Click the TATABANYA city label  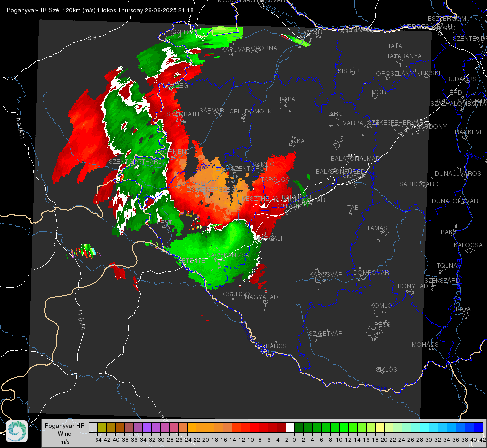tap(404, 56)
